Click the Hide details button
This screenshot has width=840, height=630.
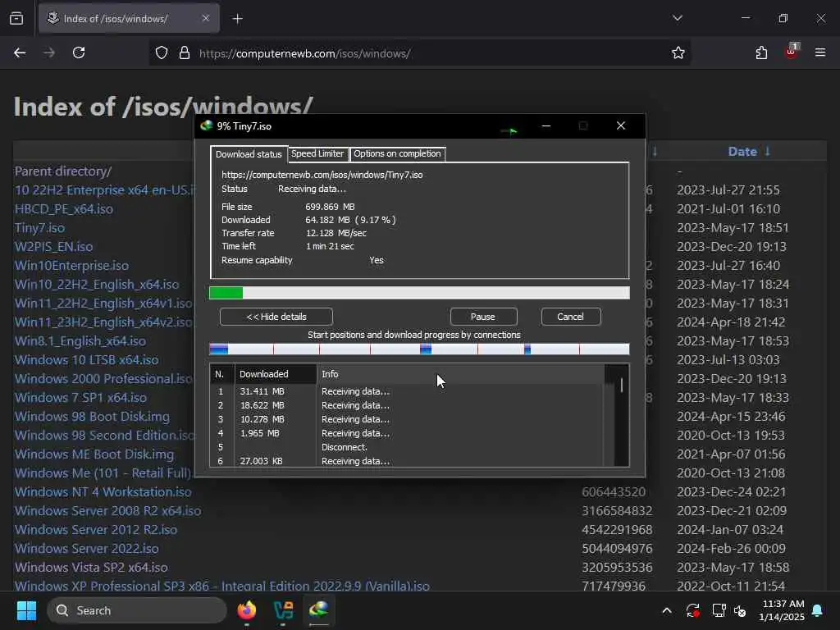point(276,317)
